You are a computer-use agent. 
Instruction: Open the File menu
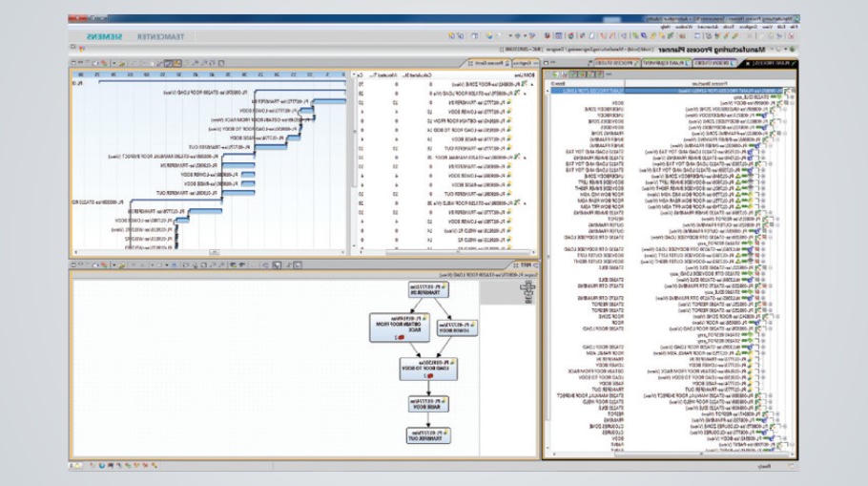pyautogui.click(x=794, y=27)
